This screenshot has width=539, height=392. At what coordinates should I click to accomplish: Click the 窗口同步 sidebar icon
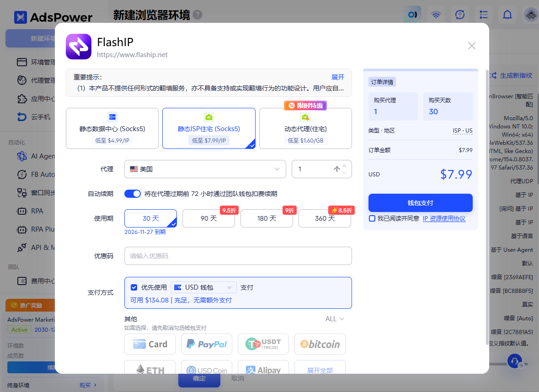coord(22,193)
